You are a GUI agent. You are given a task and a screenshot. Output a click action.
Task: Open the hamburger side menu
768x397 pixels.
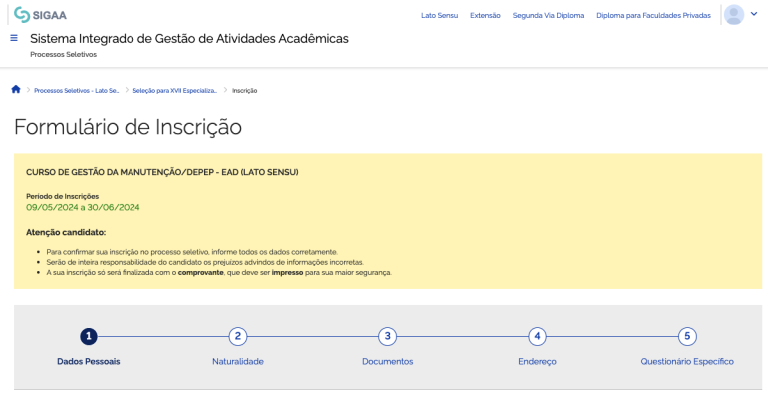pos(14,38)
